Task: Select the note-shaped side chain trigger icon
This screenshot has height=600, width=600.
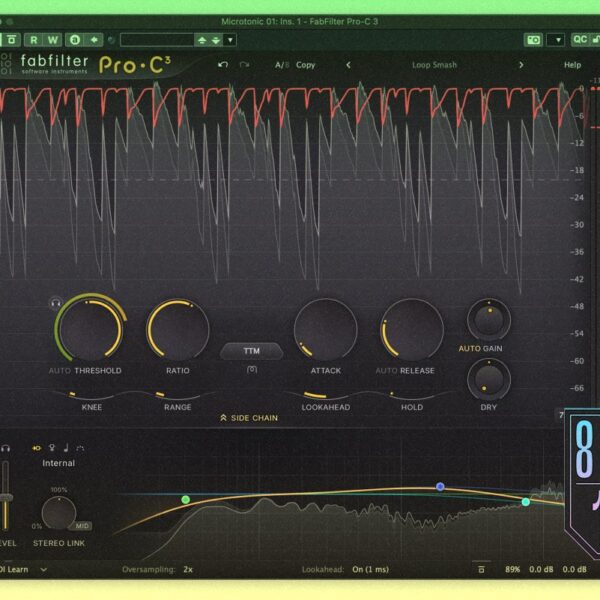Action: tap(66, 447)
